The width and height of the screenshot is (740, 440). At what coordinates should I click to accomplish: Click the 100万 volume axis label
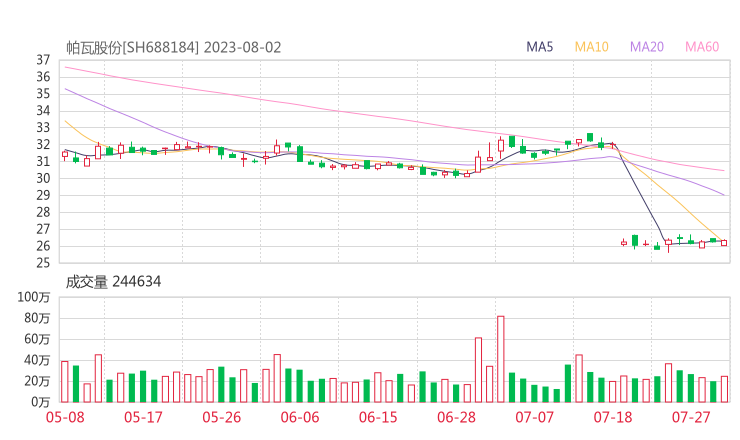click(34, 297)
